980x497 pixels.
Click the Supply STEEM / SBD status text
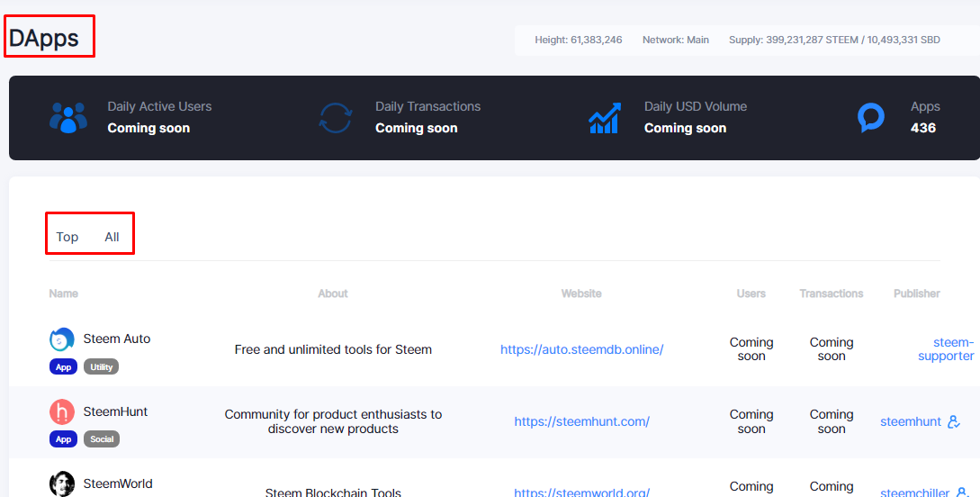[x=834, y=40]
